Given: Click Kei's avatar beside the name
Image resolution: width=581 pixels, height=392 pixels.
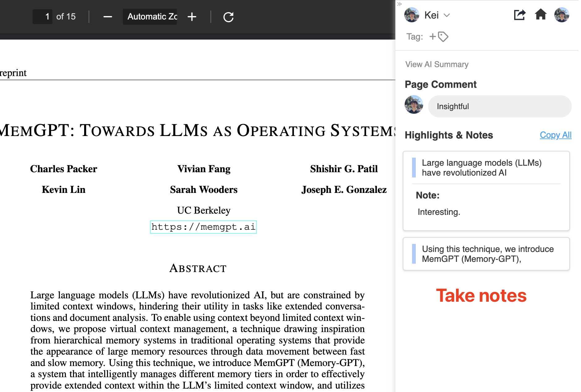Looking at the screenshot, I should tap(412, 15).
